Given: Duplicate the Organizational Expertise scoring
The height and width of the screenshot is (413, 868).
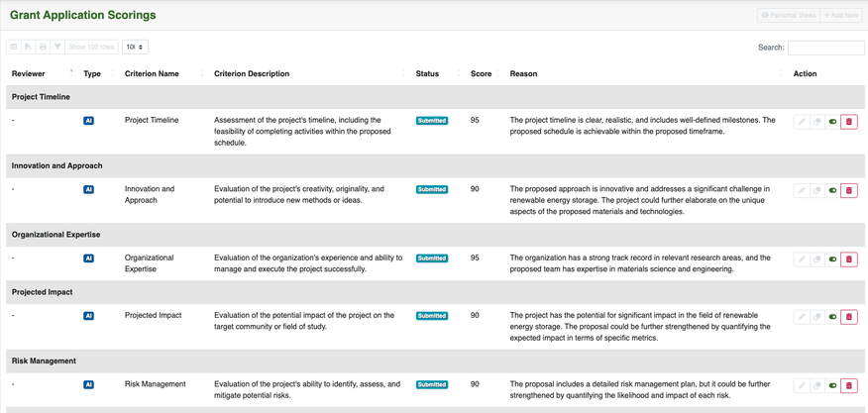Looking at the screenshot, I should (817, 259).
